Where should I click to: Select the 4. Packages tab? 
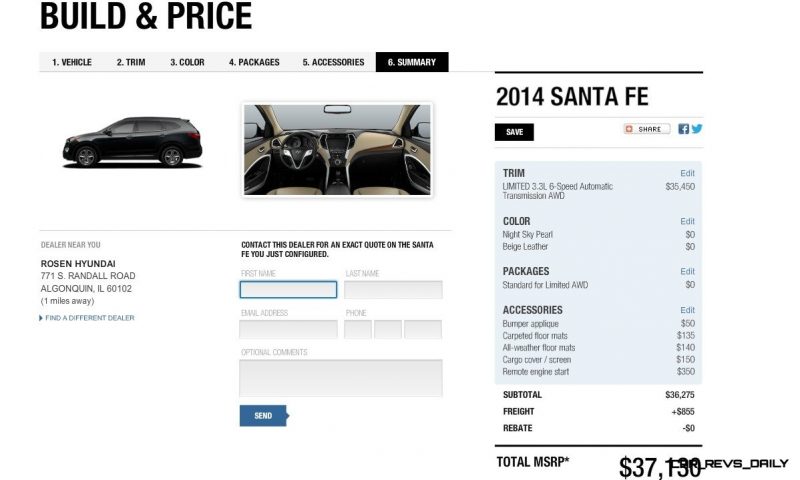pos(254,62)
